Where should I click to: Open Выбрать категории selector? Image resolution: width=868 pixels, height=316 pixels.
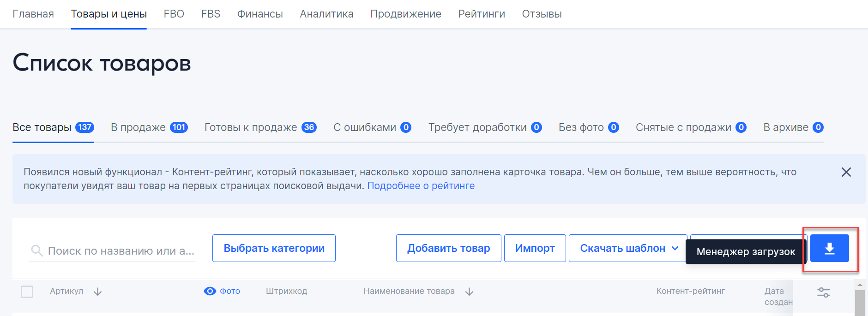274,248
